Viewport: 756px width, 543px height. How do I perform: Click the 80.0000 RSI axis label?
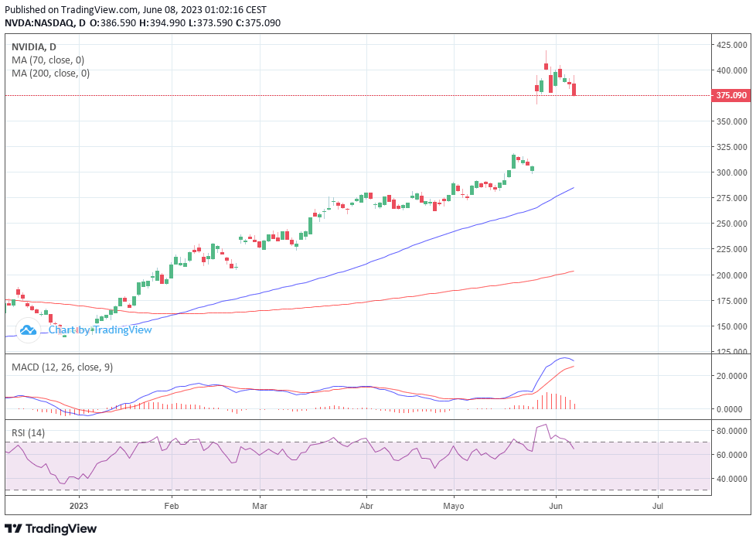[731, 431]
